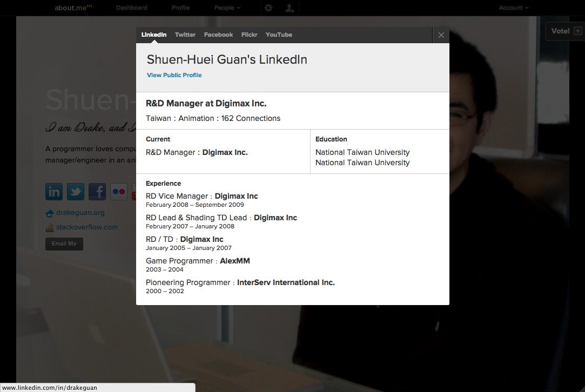The width and height of the screenshot is (585, 392).
Task: Open the People dropdown menu
Action: [x=227, y=8]
